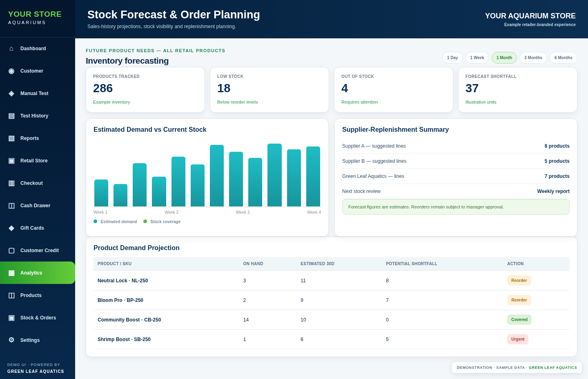588x379 pixels.
Task: Click Reorder button for Neutral Lock
Action: [x=519, y=281]
